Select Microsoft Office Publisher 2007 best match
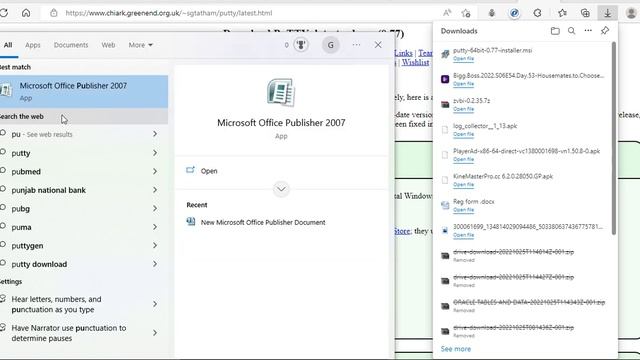 coord(84,91)
